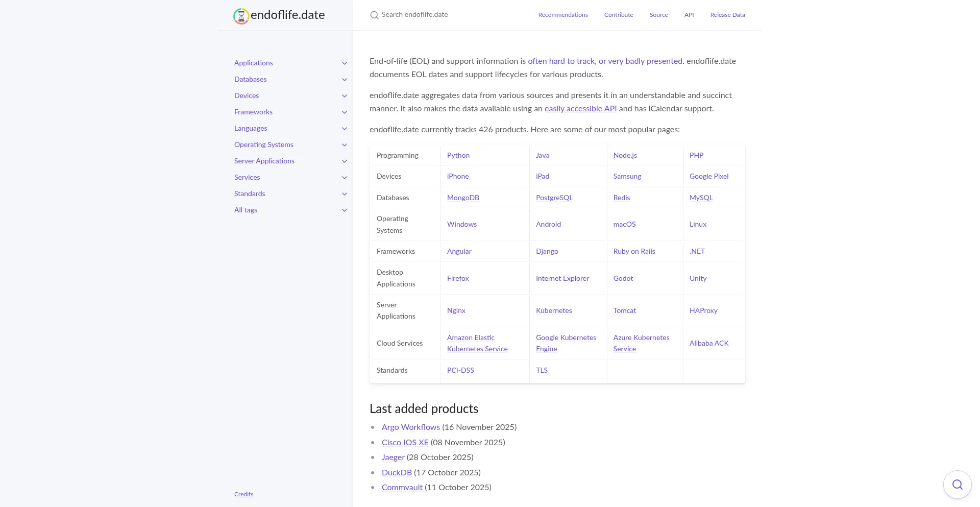Open the Contribute nav item
This screenshot has height=507, width=980.
coord(619,15)
